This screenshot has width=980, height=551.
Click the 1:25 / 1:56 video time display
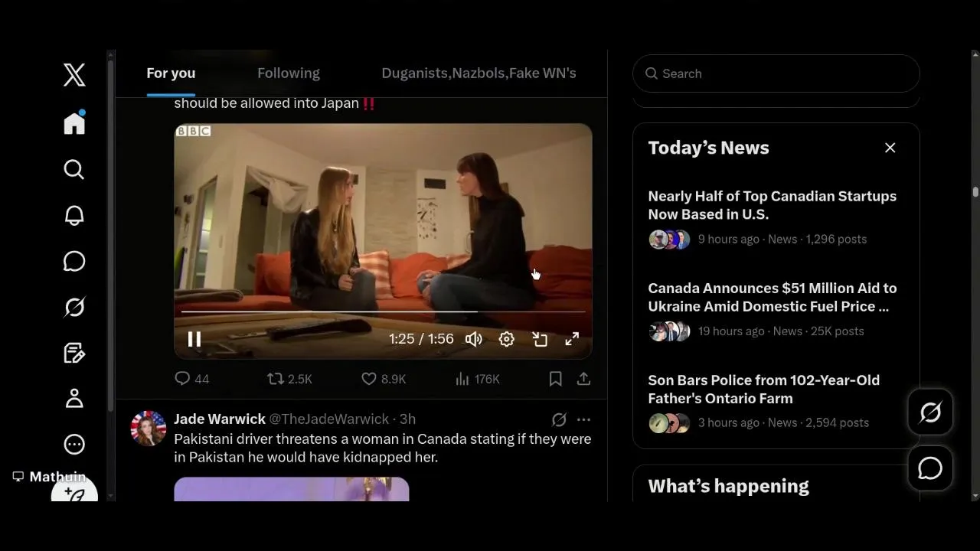click(x=421, y=339)
